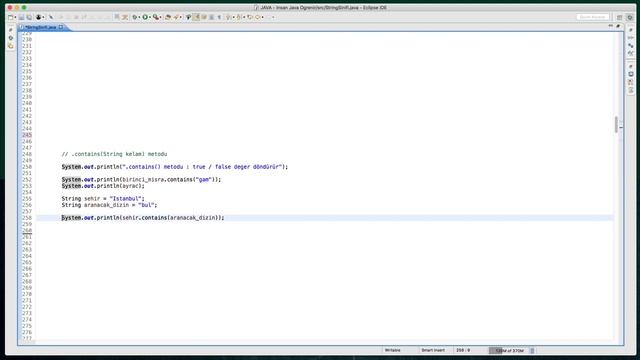Click the "// .contains(String kelam) metodu" comment line
Viewport: 640px width, 360px height.
[x=114, y=154]
